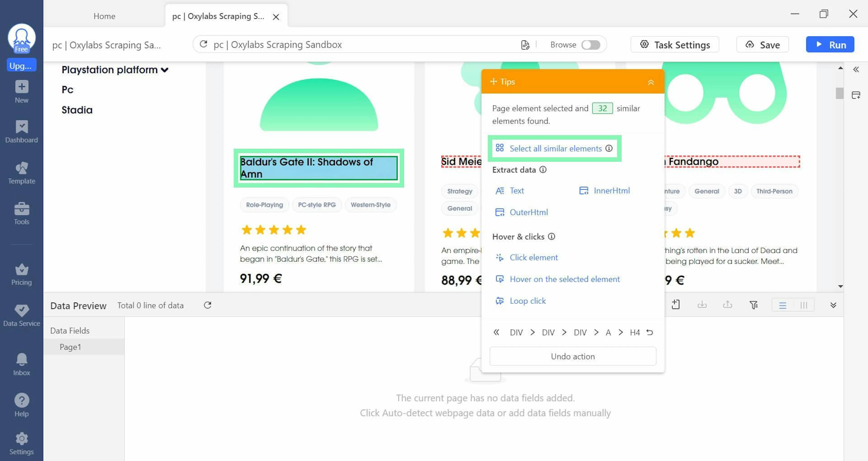
Task: Click the Third-Person genre tag
Action: pyautogui.click(x=774, y=191)
